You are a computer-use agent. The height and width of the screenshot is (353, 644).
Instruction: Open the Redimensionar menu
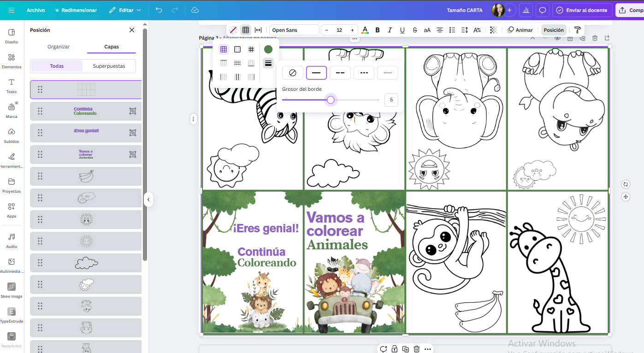pyautogui.click(x=76, y=10)
